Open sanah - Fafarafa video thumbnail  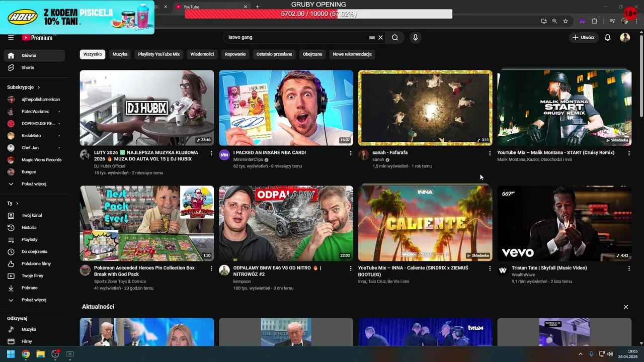tap(425, 108)
